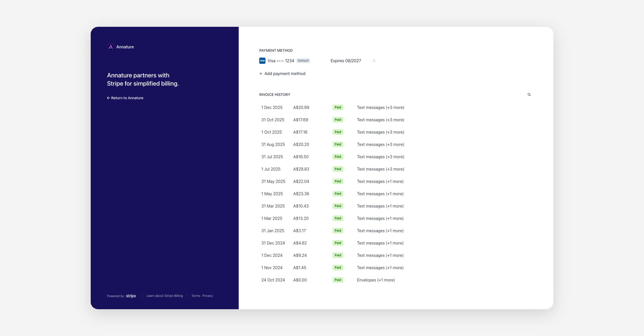
Task: Open the A$1.45 invoice from Nov 2024
Action: click(x=299, y=268)
